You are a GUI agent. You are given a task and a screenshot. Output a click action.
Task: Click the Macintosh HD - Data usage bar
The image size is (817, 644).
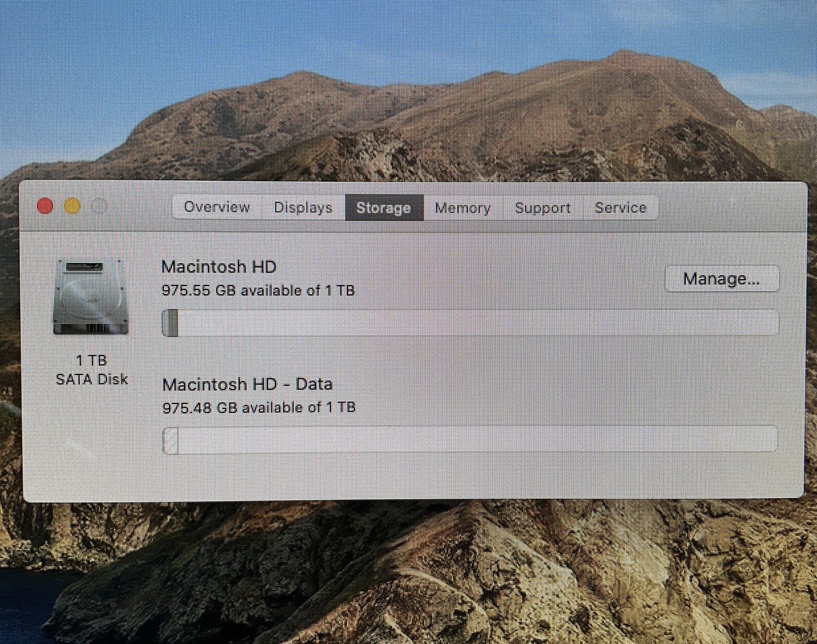(470, 440)
